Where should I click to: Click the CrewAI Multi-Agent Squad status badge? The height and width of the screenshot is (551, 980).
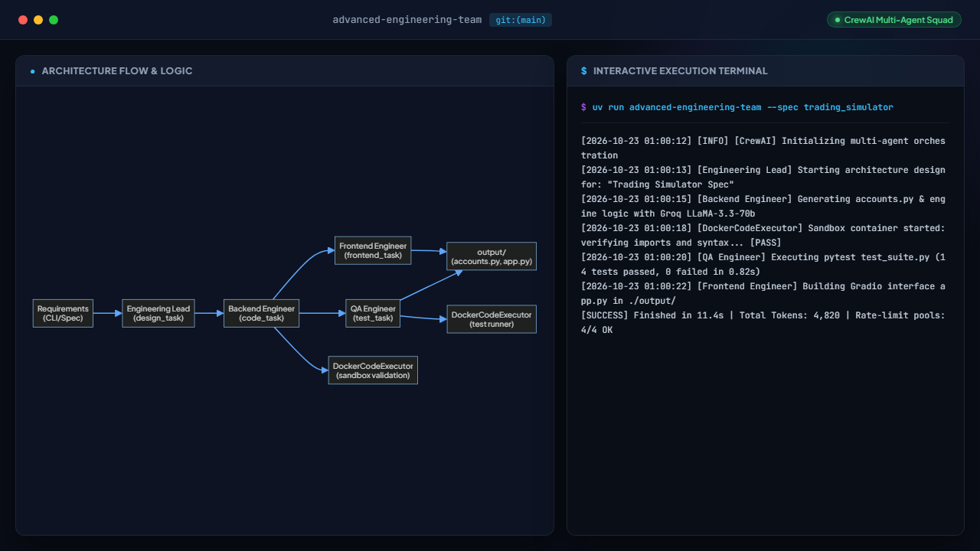(894, 20)
